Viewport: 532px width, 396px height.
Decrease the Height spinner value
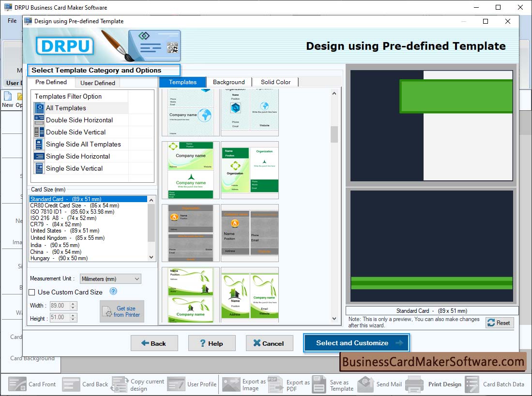[73, 320]
